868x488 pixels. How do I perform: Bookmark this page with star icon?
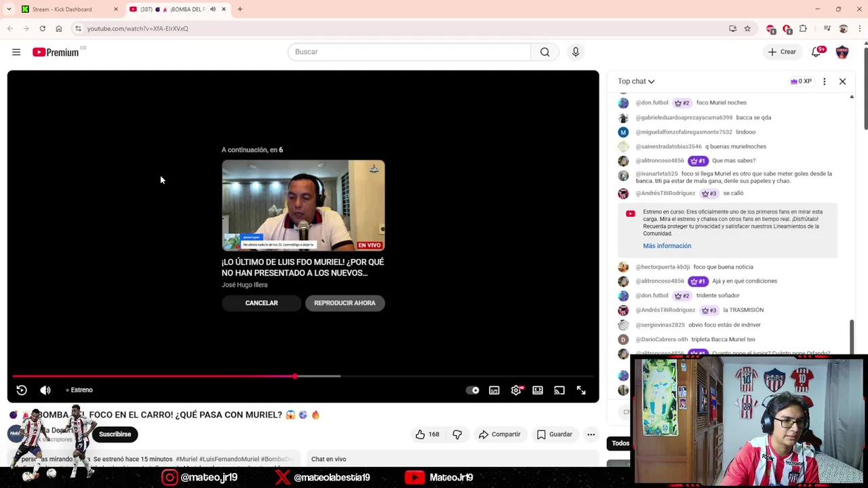(x=747, y=28)
